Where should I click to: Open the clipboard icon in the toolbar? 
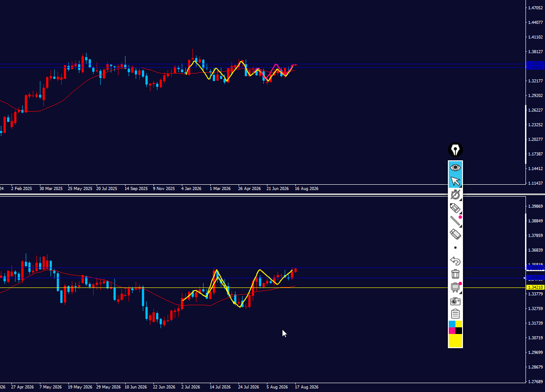[x=455, y=314]
